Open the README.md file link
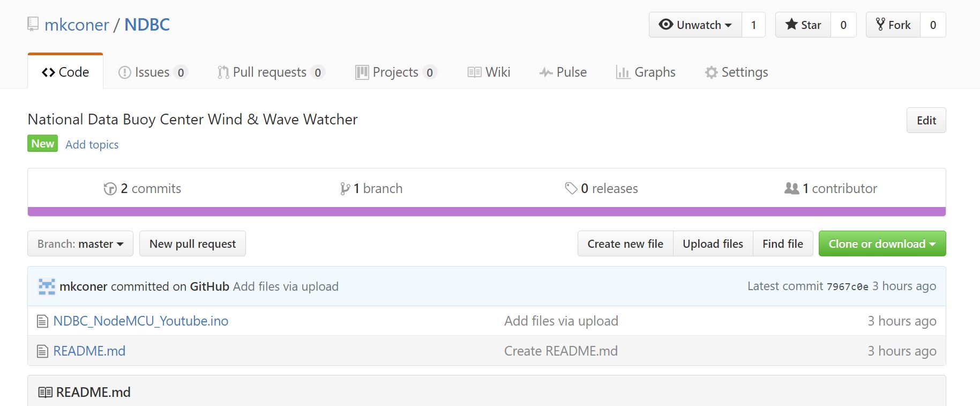This screenshot has width=980, height=406. (x=89, y=351)
